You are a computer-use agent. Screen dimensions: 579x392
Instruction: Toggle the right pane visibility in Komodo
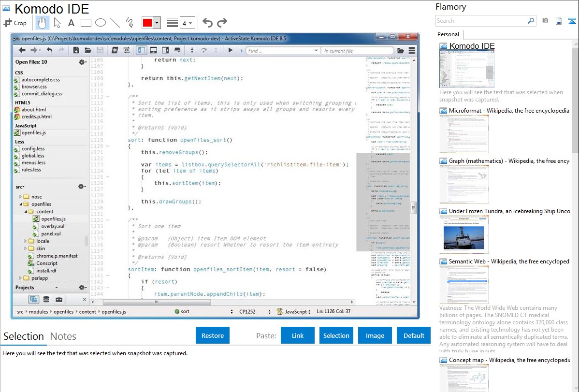point(165,50)
